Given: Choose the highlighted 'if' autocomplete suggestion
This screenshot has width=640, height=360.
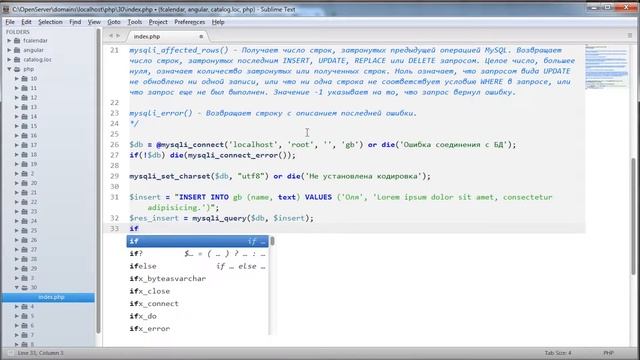Looking at the screenshot, I should click(x=198, y=241).
